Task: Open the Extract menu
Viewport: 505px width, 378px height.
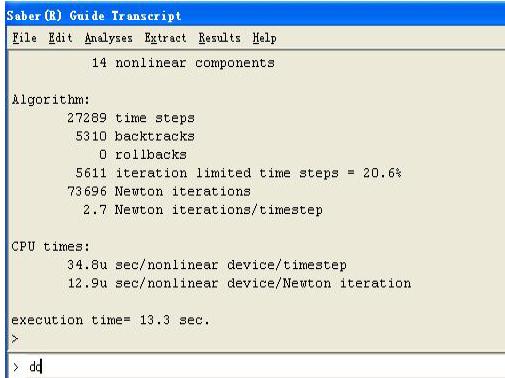Action: [165, 38]
